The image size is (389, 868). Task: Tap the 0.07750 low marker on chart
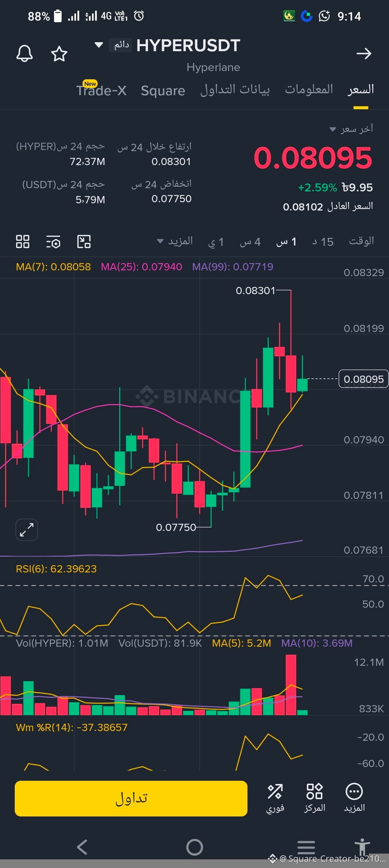click(176, 527)
